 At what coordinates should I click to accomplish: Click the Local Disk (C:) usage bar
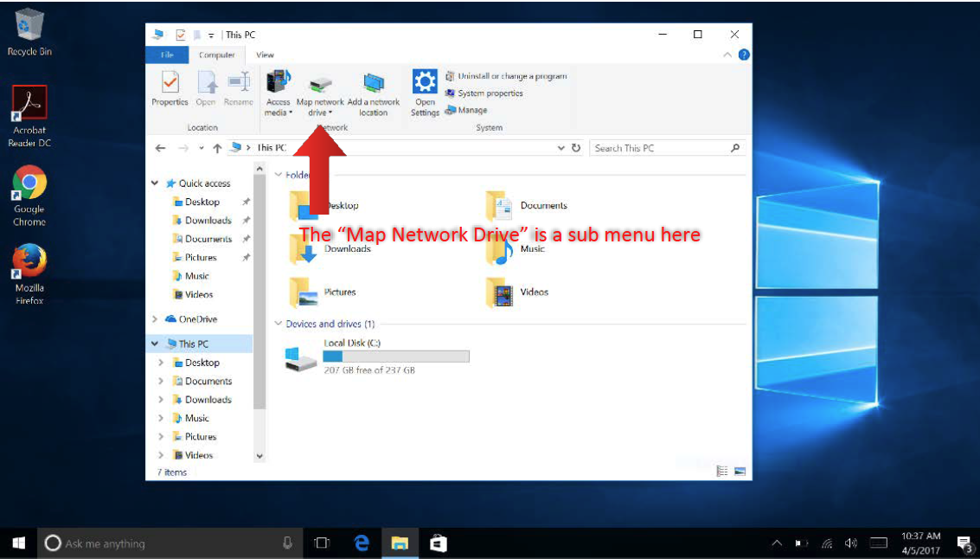pos(395,357)
